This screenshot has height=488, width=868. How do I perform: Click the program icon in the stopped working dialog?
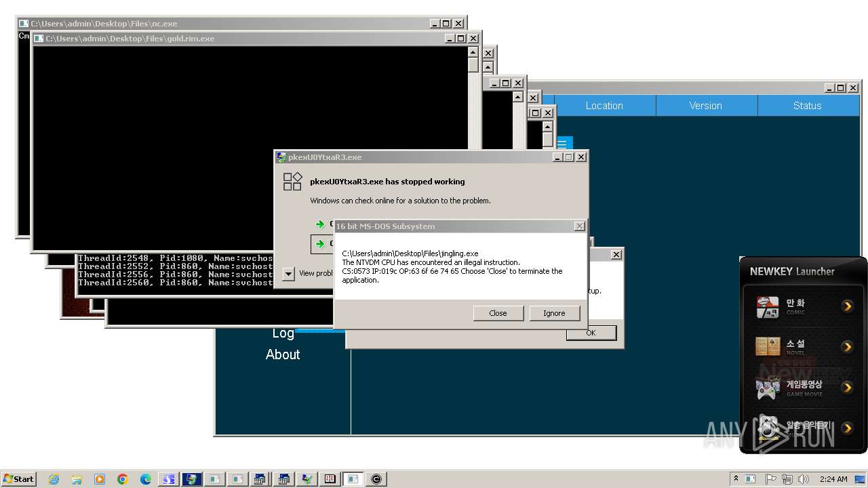tap(292, 182)
